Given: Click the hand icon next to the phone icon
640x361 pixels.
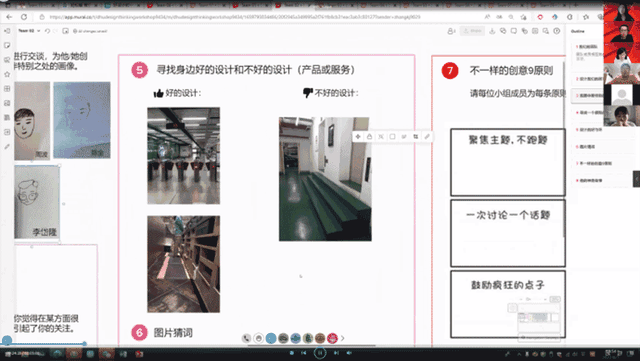Looking at the screenshot, I should pyautogui.click(x=258, y=338).
